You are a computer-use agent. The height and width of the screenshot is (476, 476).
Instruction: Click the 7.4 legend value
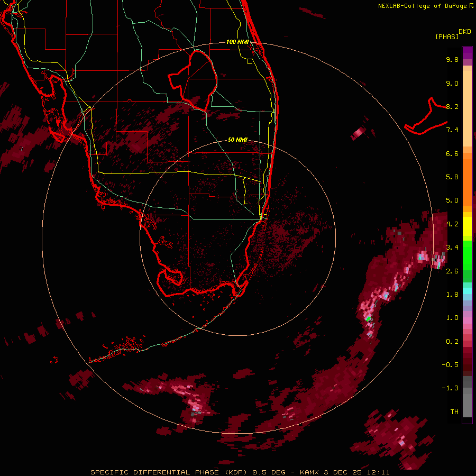(x=452, y=130)
